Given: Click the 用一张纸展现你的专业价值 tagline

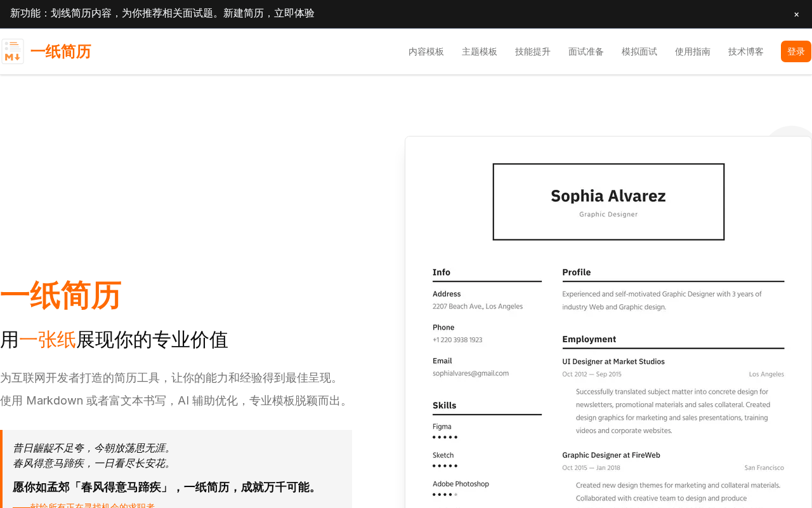Looking at the screenshot, I should coord(114,340).
